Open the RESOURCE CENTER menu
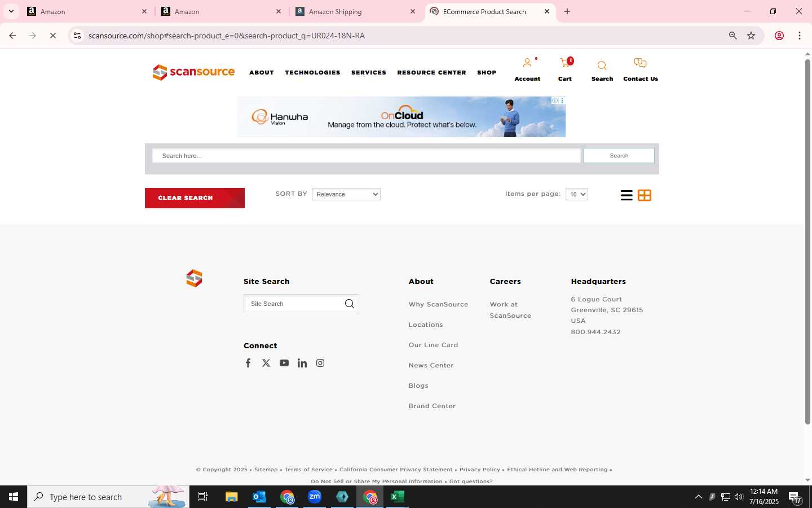This screenshot has width=812, height=508. [x=431, y=72]
